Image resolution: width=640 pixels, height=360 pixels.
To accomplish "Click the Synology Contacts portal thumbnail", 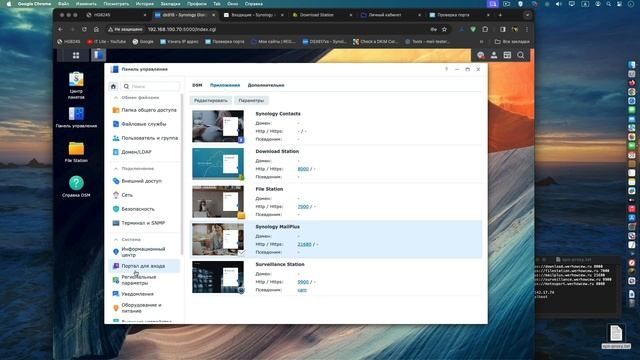I will 218,126.
